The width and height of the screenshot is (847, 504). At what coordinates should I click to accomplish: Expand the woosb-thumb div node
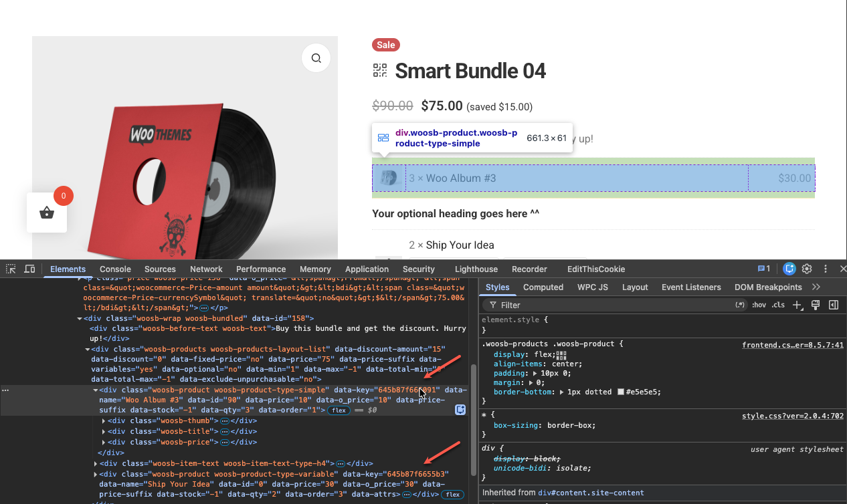(x=104, y=420)
